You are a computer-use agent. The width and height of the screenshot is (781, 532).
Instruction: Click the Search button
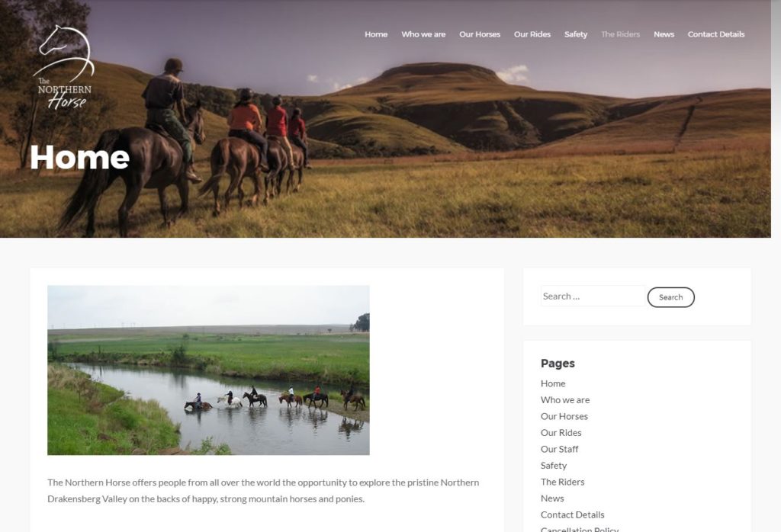point(671,297)
